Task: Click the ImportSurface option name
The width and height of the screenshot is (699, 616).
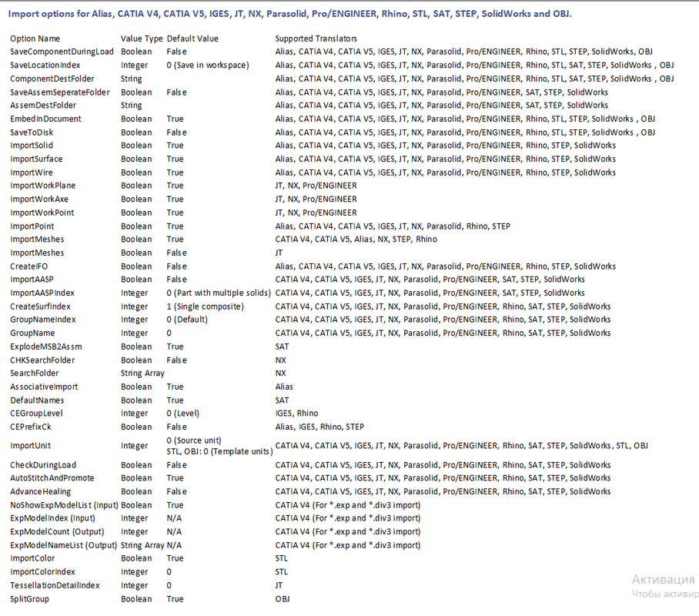Action: 36,159
